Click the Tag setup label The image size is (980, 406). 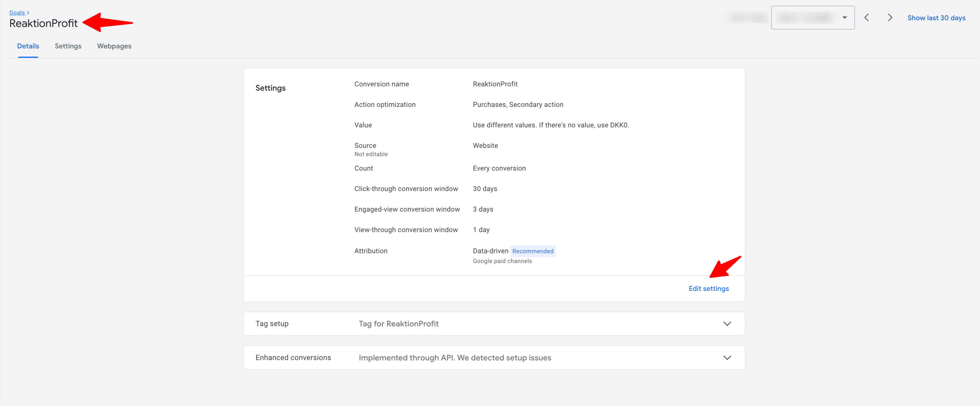point(272,324)
